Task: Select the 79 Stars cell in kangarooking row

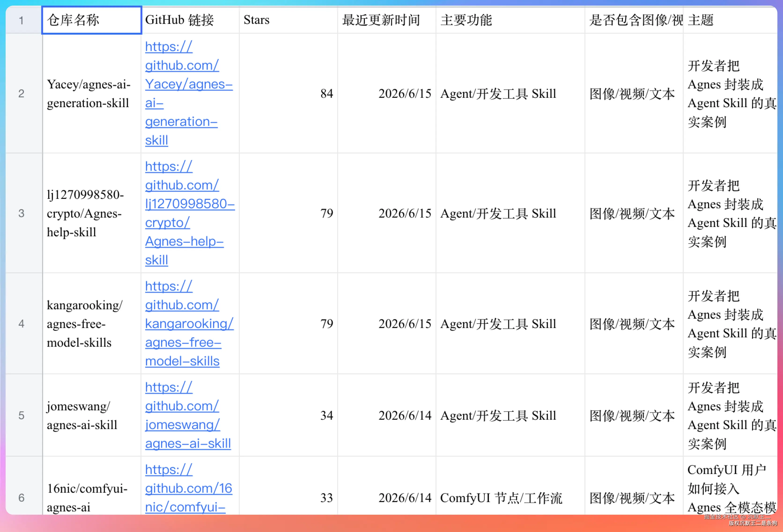Action: (x=288, y=324)
